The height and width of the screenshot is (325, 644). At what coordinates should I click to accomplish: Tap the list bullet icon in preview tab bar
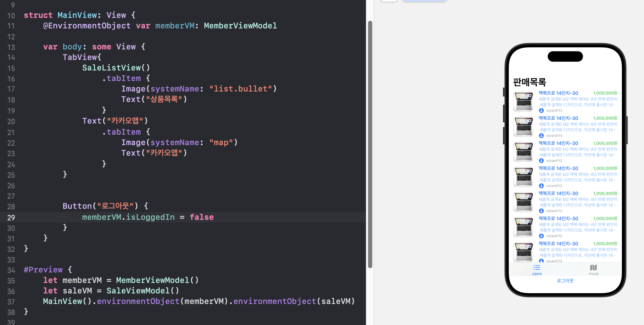(x=537, y=268)
